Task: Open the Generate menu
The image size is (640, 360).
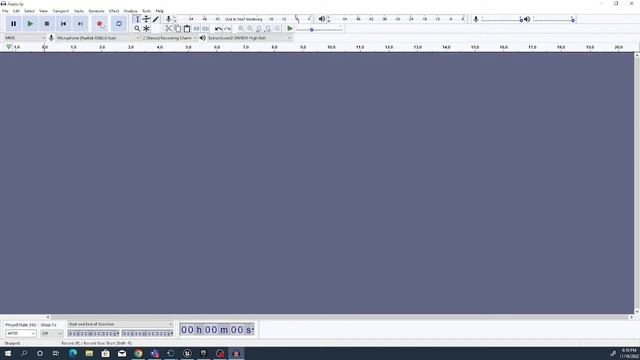Action: click(x=96, y=11)
